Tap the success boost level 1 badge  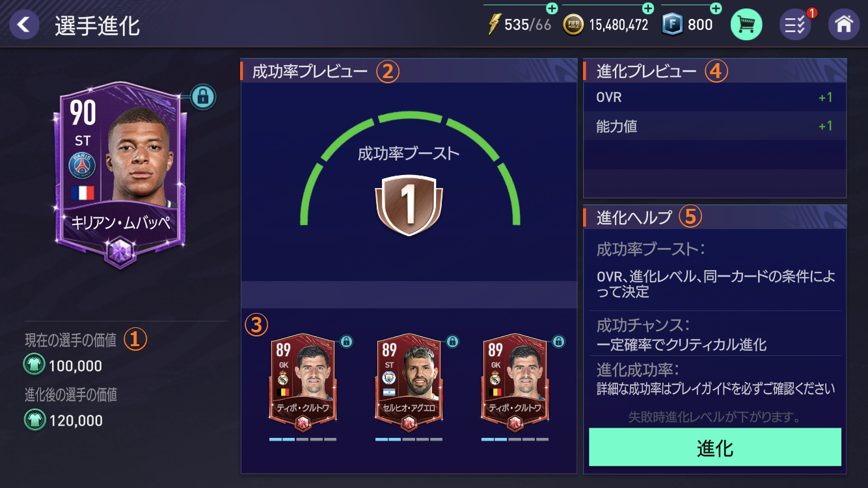(409, 204)
